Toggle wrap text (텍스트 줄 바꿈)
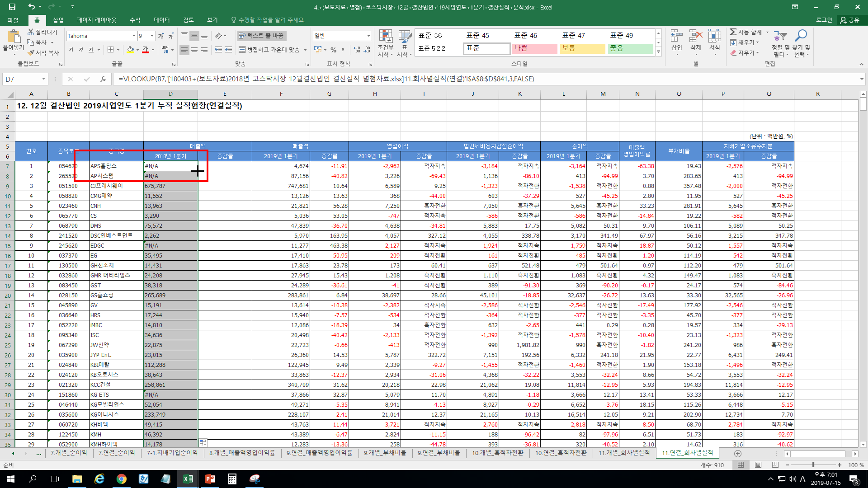 click(261, 36)
